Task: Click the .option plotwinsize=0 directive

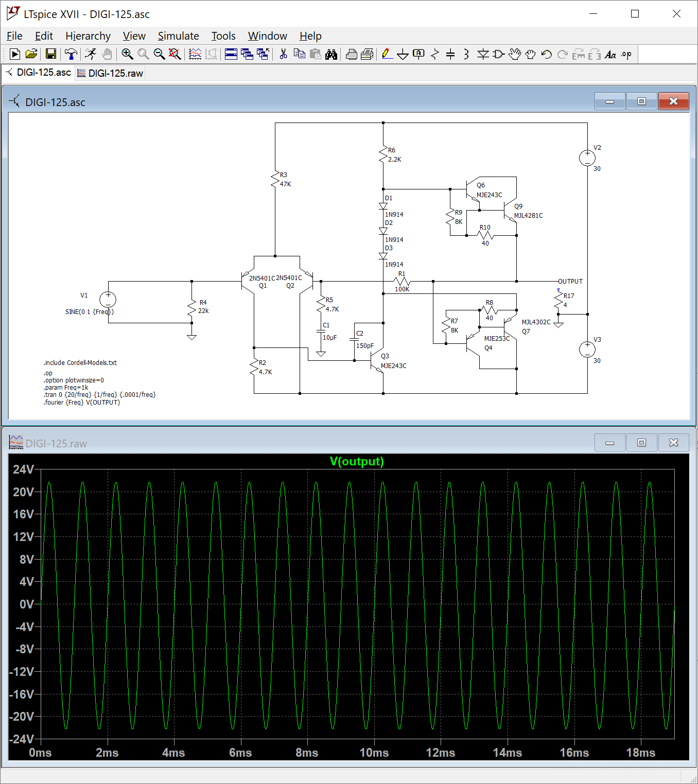Action: [74, 380]
